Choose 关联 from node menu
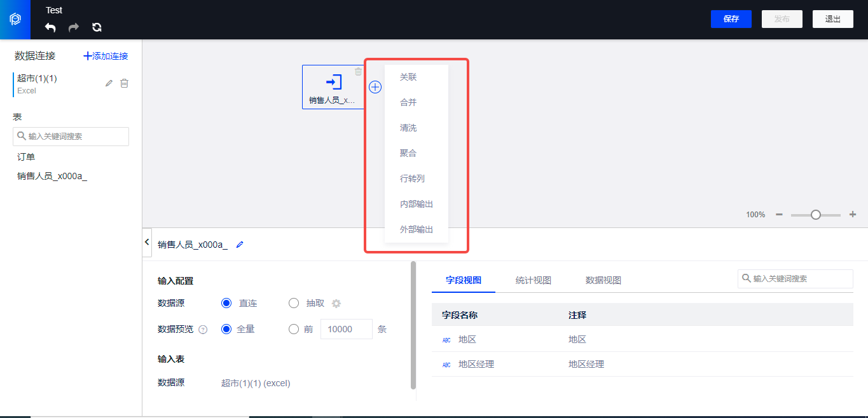The height and width of the screenshot is (418, 868). coord(417,77)
